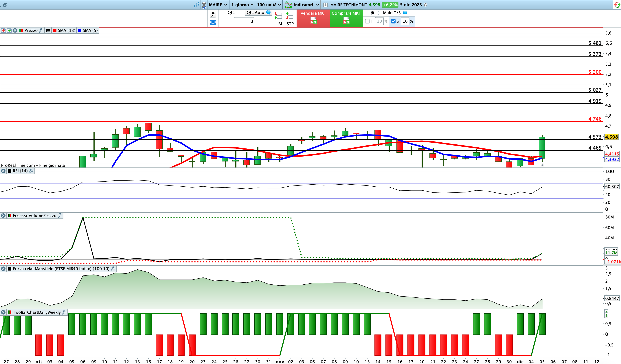
Task: Open the chart style candlestick icon
Action: pos(196,5)
